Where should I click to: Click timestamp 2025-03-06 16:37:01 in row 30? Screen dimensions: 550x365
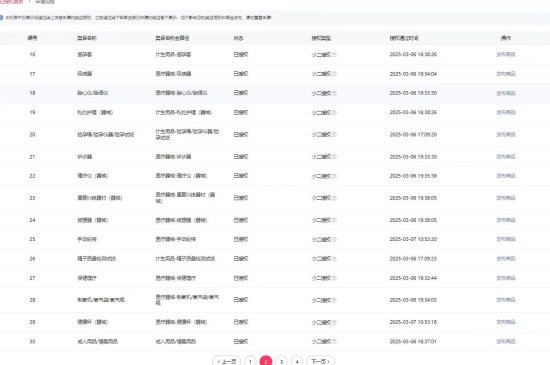[x=413, y=341]
